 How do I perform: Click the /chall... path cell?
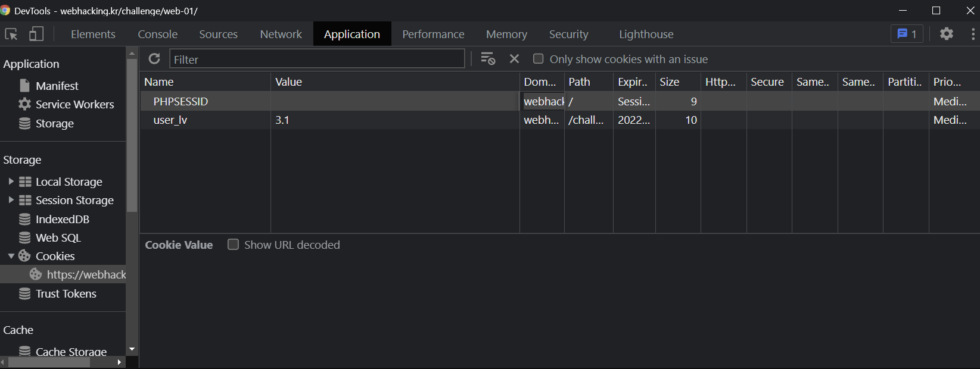tap(587, 120)
